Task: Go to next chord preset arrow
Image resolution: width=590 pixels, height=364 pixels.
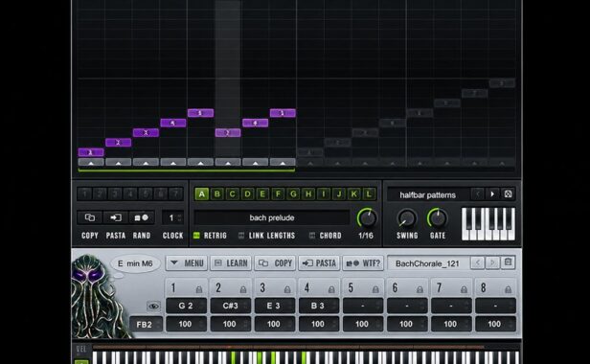Action: 492,262
